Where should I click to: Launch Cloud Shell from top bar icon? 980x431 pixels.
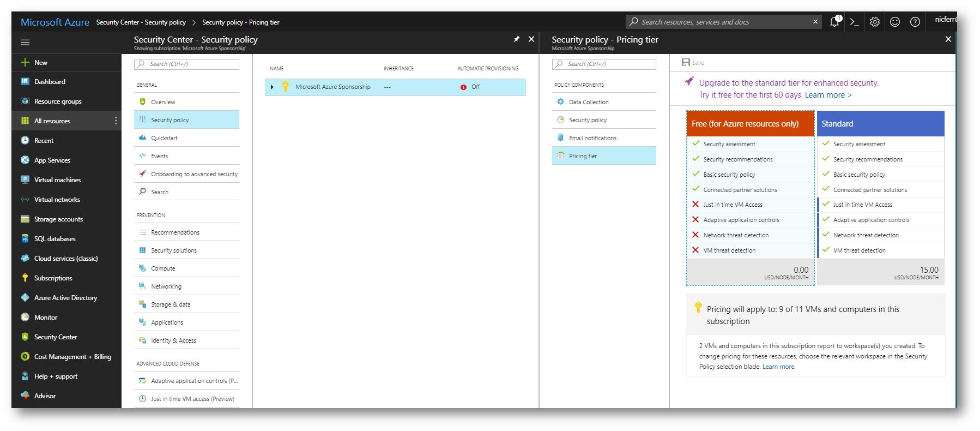coord(855,22)
